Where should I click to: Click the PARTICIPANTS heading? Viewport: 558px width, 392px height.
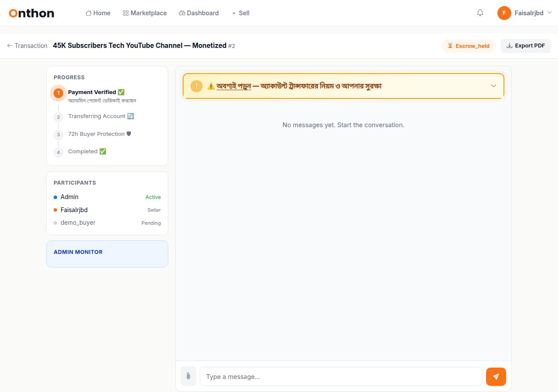coord(75,182)
